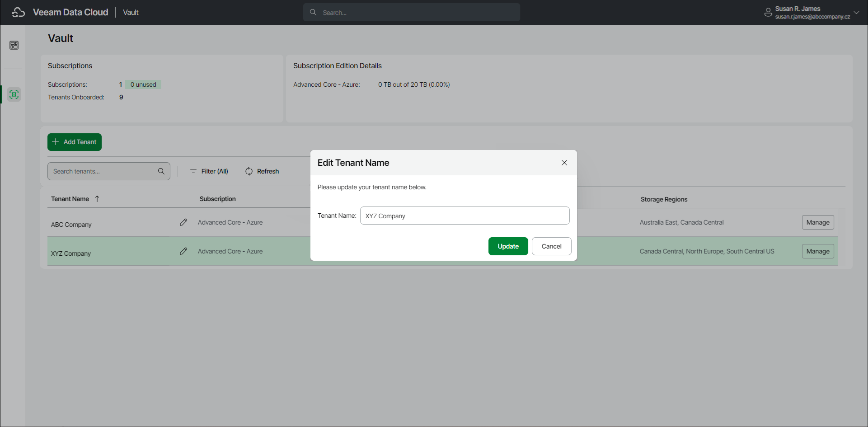Click the 0 unused badge

click(143, 84)
